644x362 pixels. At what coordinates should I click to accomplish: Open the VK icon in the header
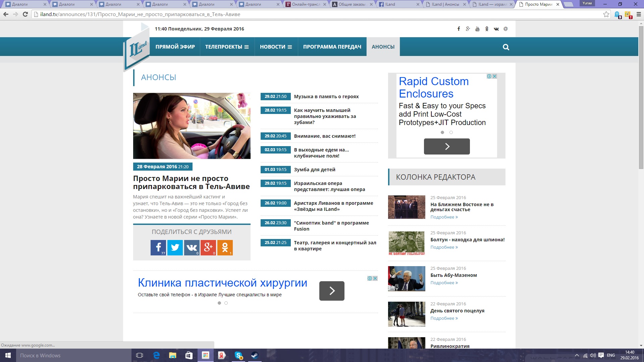coord(496,29)
